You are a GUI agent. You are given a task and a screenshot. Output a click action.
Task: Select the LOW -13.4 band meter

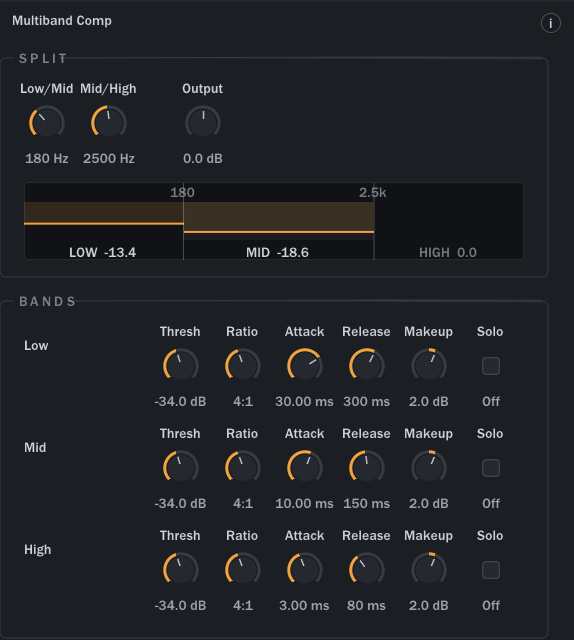click(x=104, y=221)
